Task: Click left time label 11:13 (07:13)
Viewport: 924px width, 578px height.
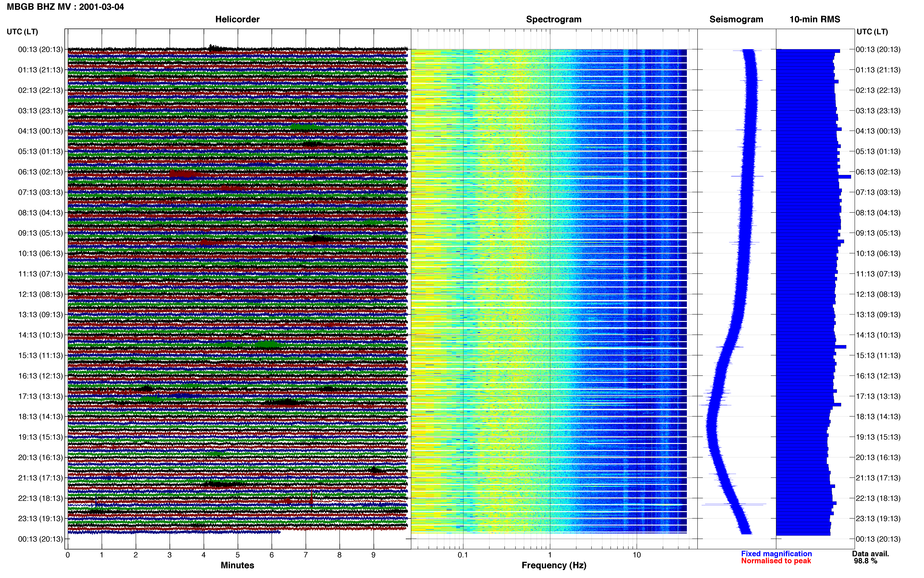Action: 41,274
